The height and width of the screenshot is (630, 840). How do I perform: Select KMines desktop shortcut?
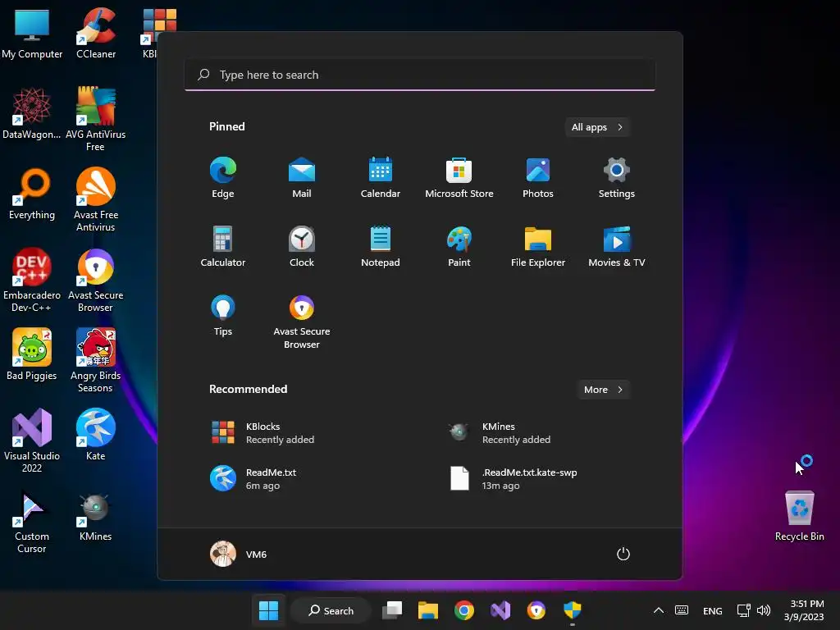96,517
